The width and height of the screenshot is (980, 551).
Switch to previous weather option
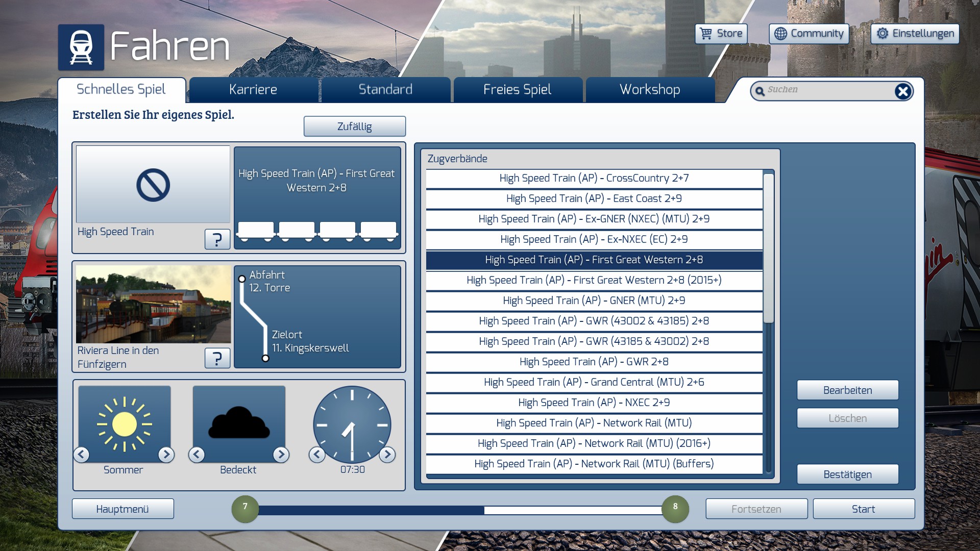197,454
